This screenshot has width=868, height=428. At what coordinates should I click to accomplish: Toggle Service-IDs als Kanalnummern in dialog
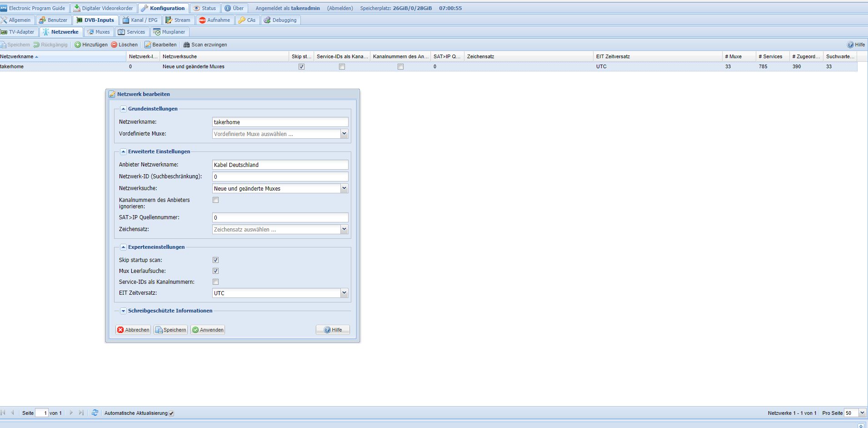coord(216,282)
